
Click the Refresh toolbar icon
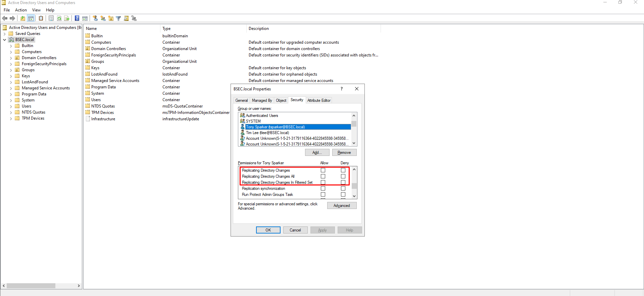(x=59, y=18)
